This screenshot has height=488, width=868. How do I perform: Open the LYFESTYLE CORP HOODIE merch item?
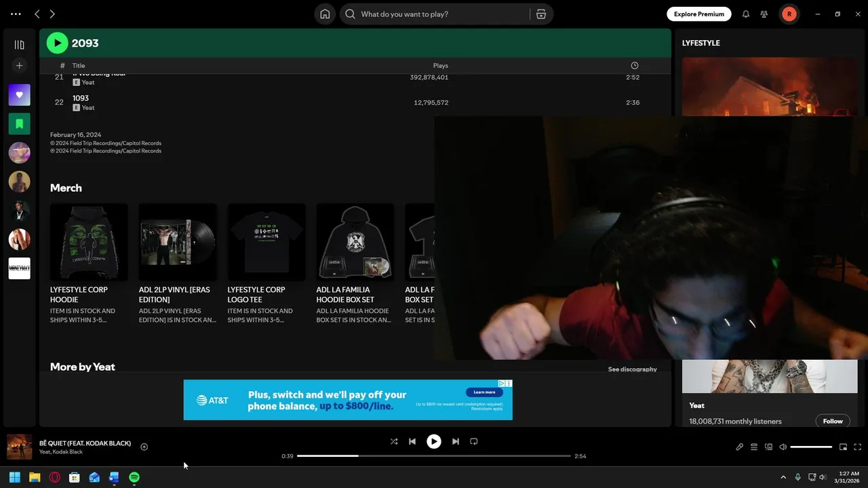tap(89, 264)
